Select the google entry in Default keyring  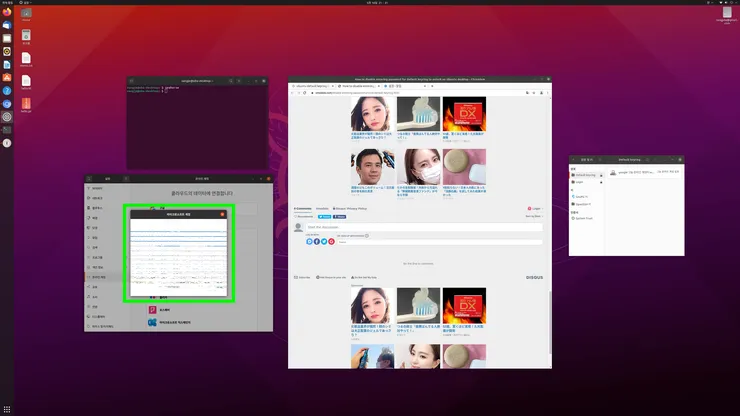tap(645, 172)
